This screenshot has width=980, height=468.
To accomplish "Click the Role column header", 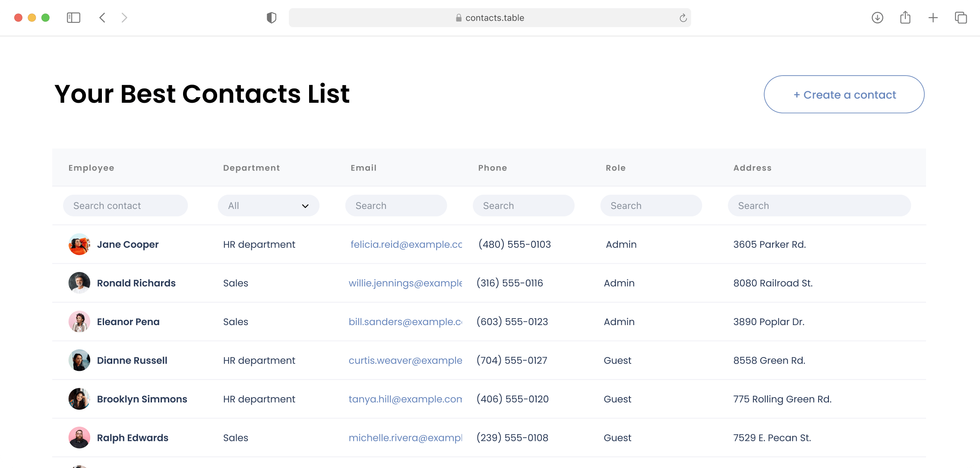I will pos(616,168).
